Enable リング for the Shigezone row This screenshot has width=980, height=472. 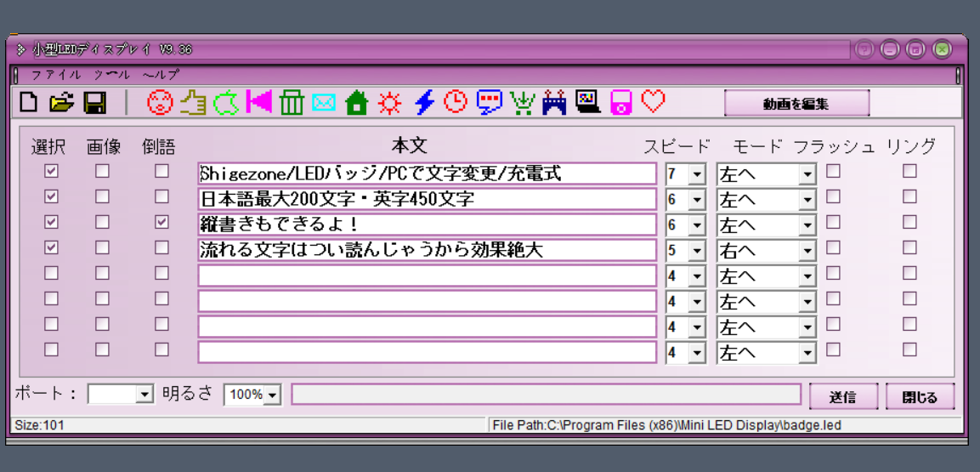coord(909,171)
